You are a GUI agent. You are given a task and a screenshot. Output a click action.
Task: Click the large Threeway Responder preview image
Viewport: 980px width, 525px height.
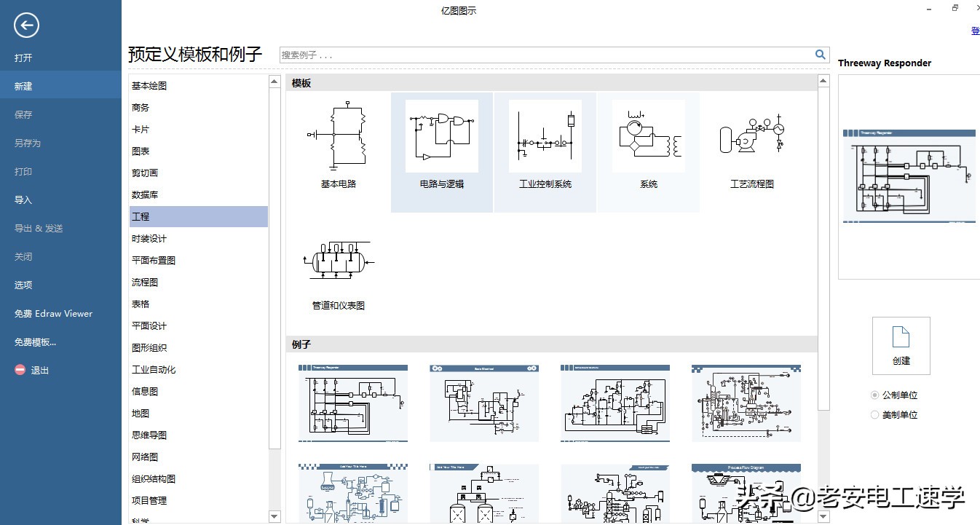point(909,176)
